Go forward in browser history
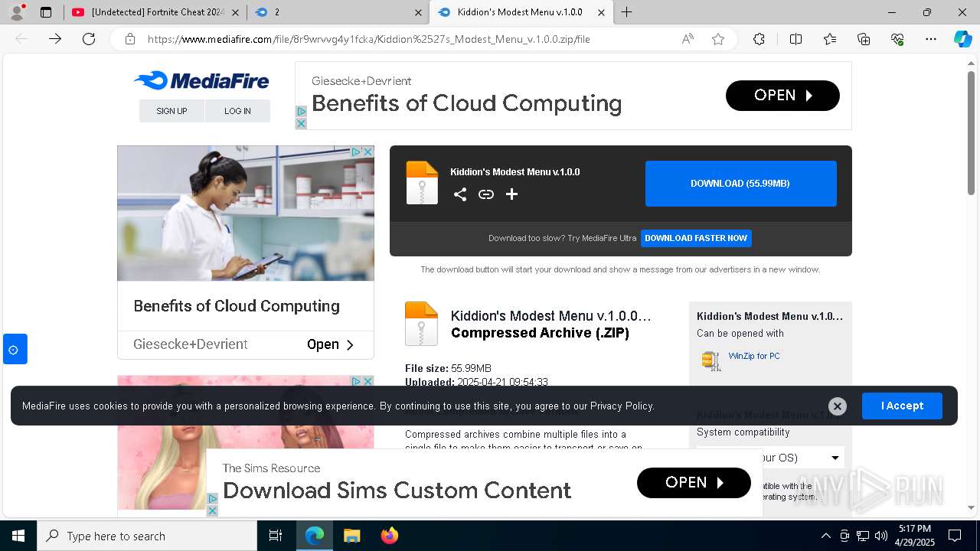This screenshot has width=980, height=551. point(55,39)
